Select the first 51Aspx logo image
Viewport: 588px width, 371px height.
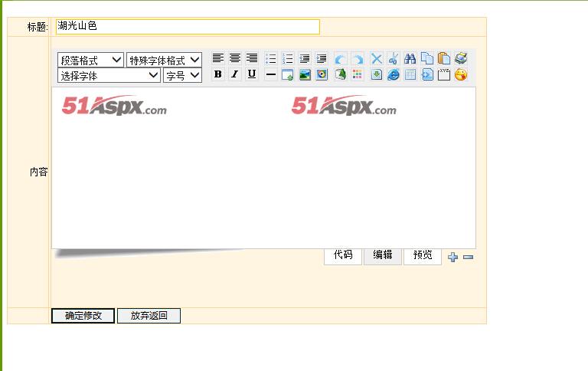(114, 105)
